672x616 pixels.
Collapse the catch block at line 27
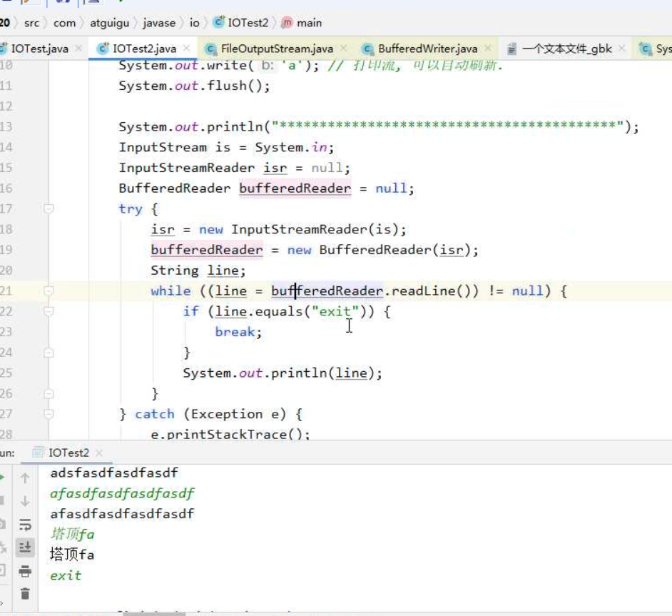point(49,414)
